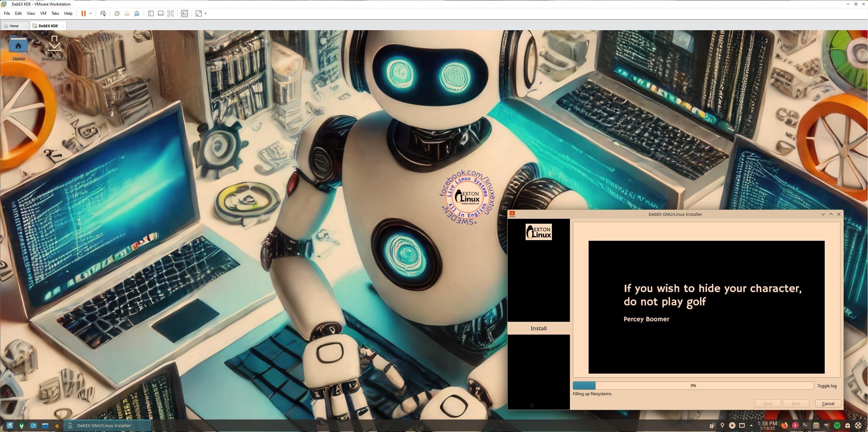This screenshot has height=432, width=868.
Task: Take a snapshot of this virtual machine
Action: pyautogui.click(x=117, y=13)
